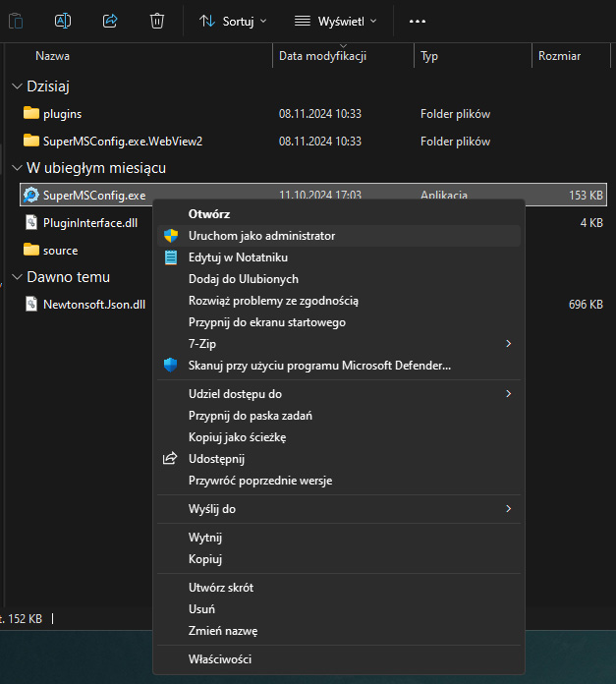
Task: Choose Uruchom jako administrator
Action: coord(339,236)
